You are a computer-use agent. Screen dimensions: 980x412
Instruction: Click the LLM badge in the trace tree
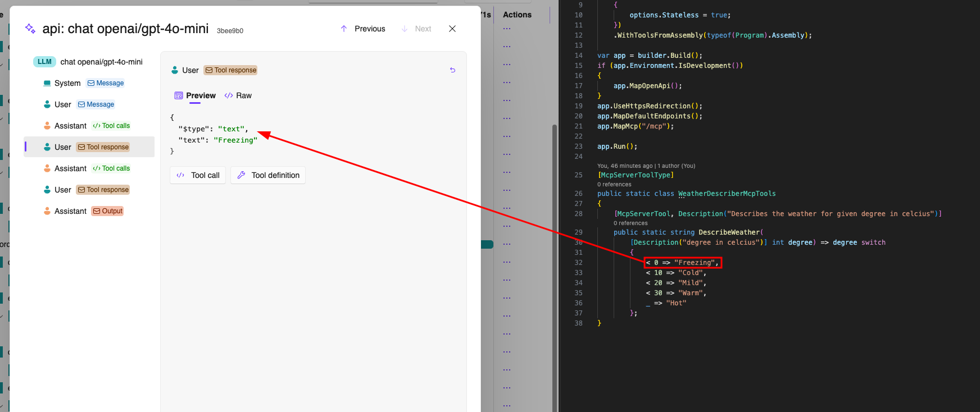[44, 62]
